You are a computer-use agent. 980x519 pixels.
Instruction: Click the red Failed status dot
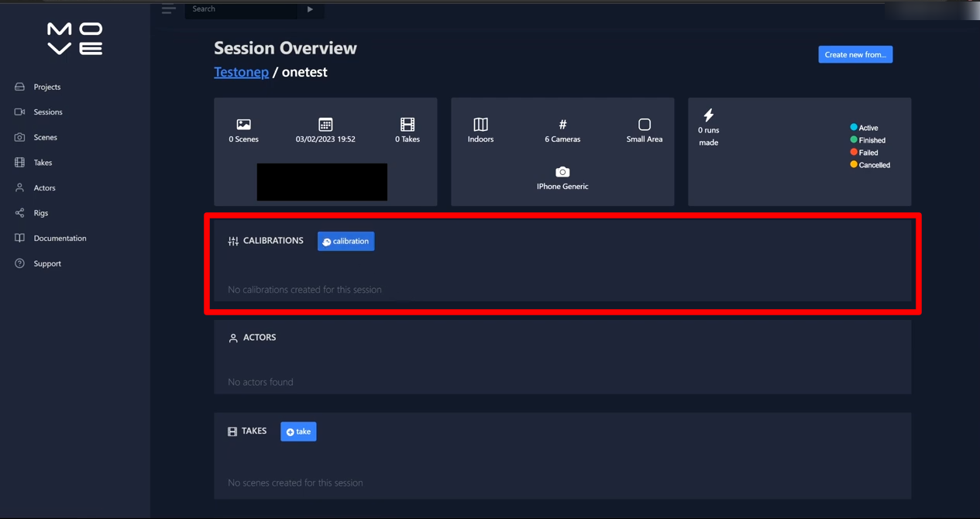click(854, 152)
